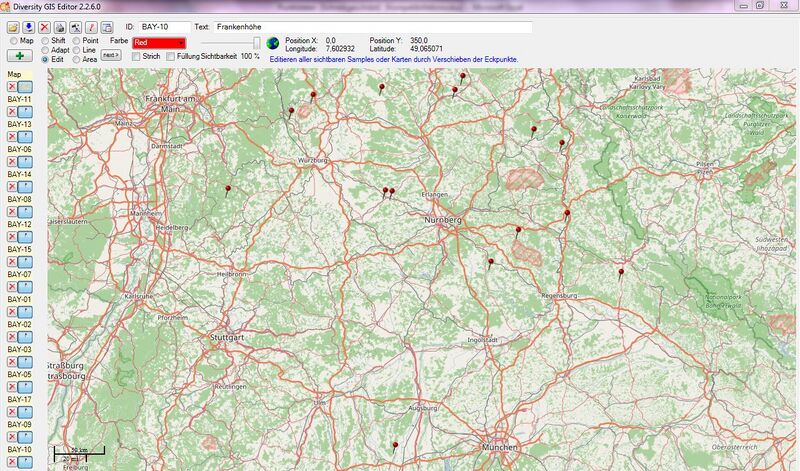800x471 pixels.
Task: Click the blue download arrow save icon
Action: coord(29,28)
